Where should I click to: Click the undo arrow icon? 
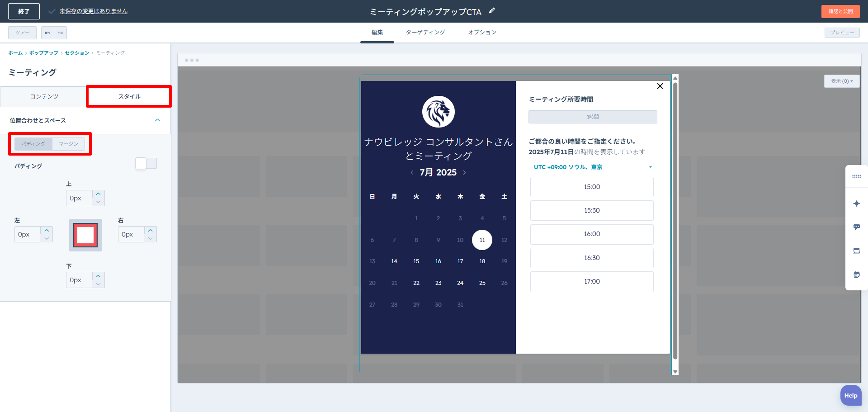point(47,33)
